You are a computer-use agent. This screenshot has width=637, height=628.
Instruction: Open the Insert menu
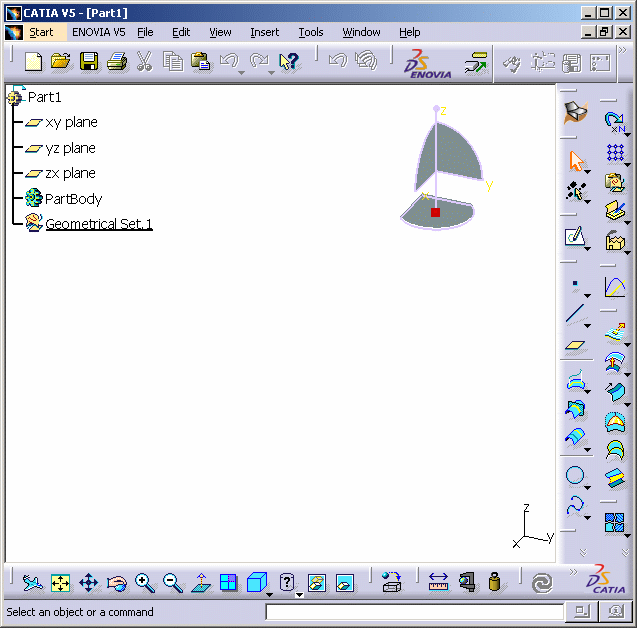click(x=264, y=32)
